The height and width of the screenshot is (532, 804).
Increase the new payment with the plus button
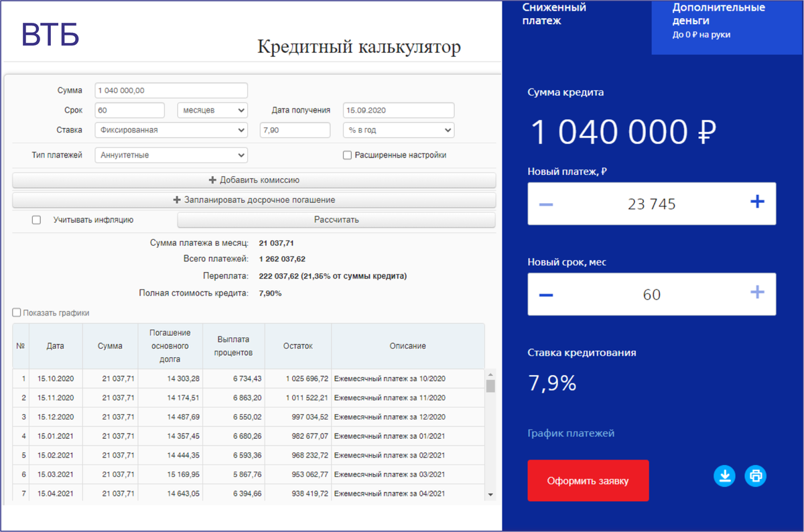pos(757,202)
